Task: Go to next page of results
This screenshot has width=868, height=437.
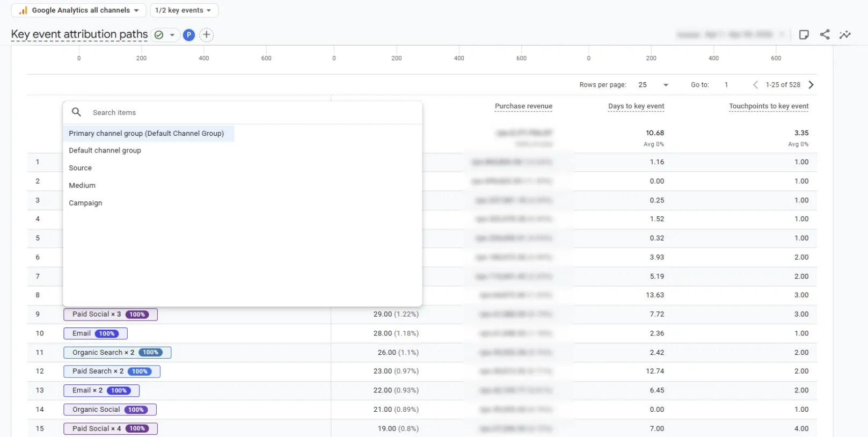Action: [811, 85]
